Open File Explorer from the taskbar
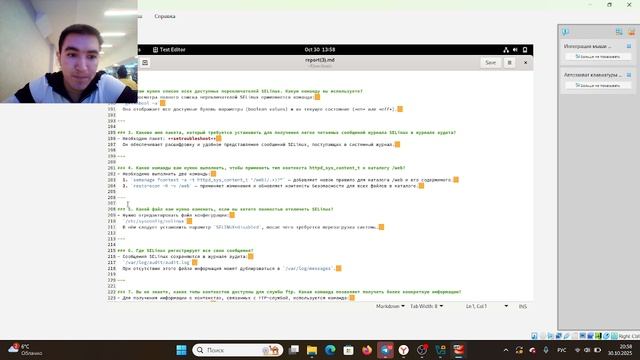 (312, 350)
